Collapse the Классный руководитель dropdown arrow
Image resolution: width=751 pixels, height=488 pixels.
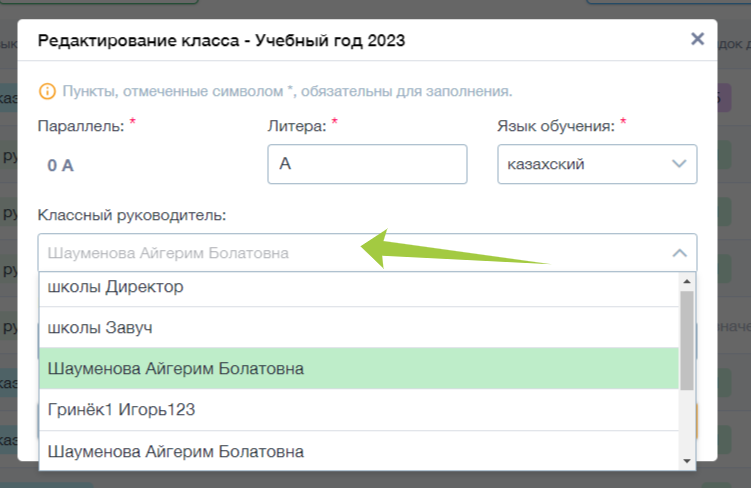pyautogui.click(x=679, y=253)
